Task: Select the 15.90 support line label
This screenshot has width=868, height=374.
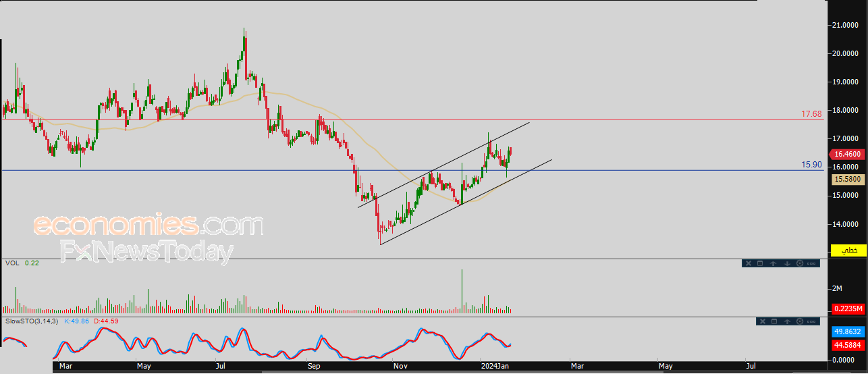Action: (x=811, y=165)
